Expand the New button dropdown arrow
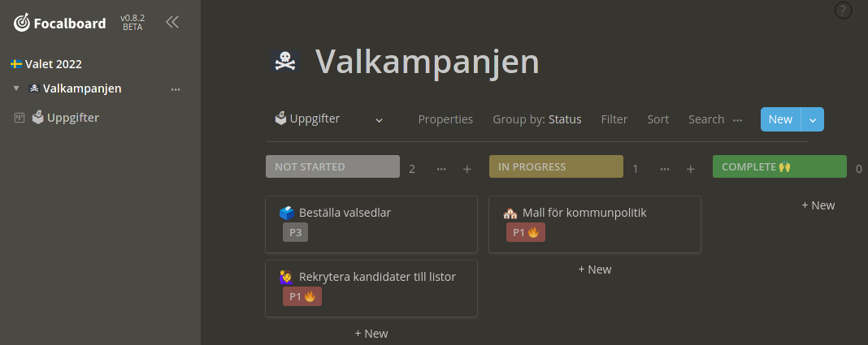The height and width of the screenshot is (345, 868). (813, 119)
